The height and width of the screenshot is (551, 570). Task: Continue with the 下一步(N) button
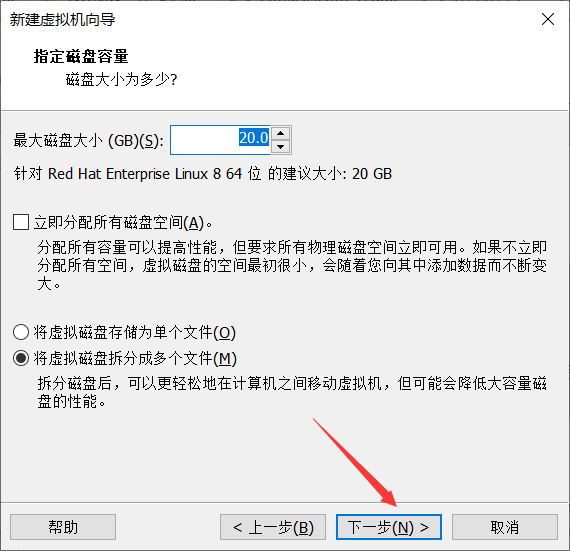tap(389, 527)
